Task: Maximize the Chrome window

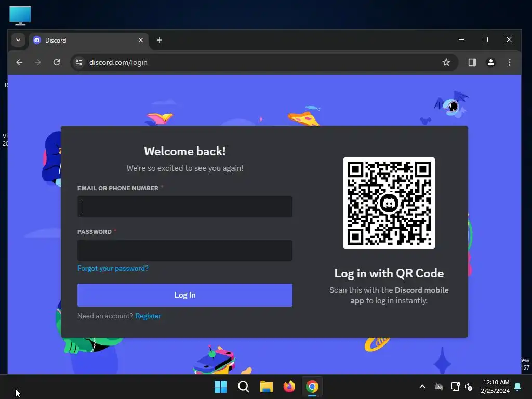Action: click(485, 39)
